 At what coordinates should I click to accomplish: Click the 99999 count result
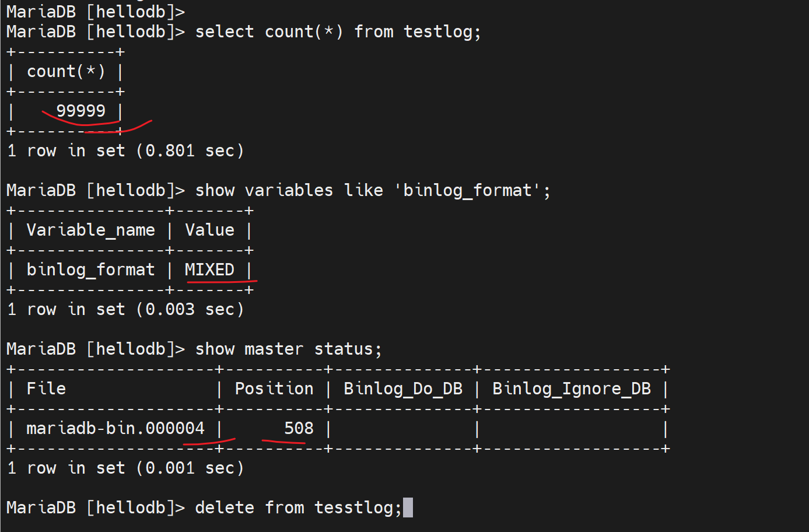(80, 111)
